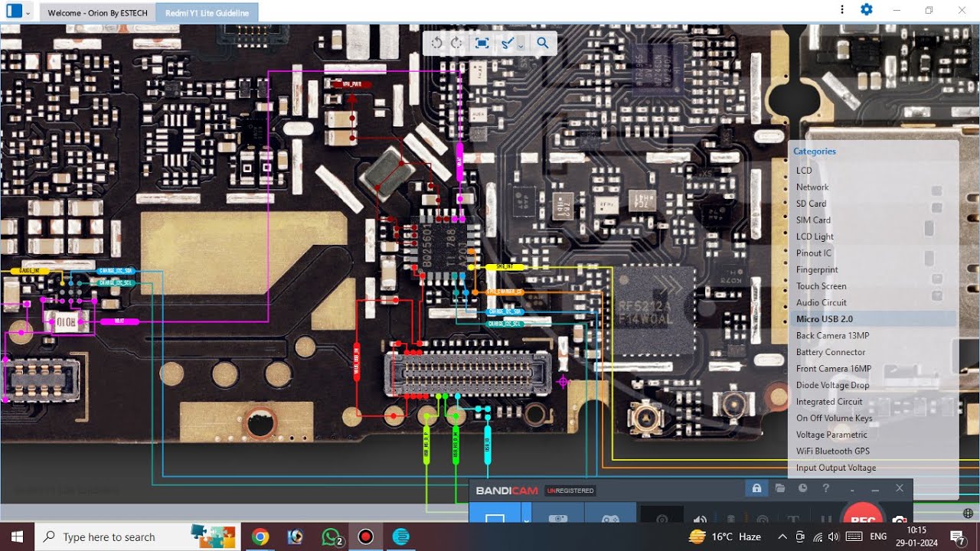This screenshot has width=980, height=551.
Task: Select Bandicam screen recording mode
Action: coord(495,514)
